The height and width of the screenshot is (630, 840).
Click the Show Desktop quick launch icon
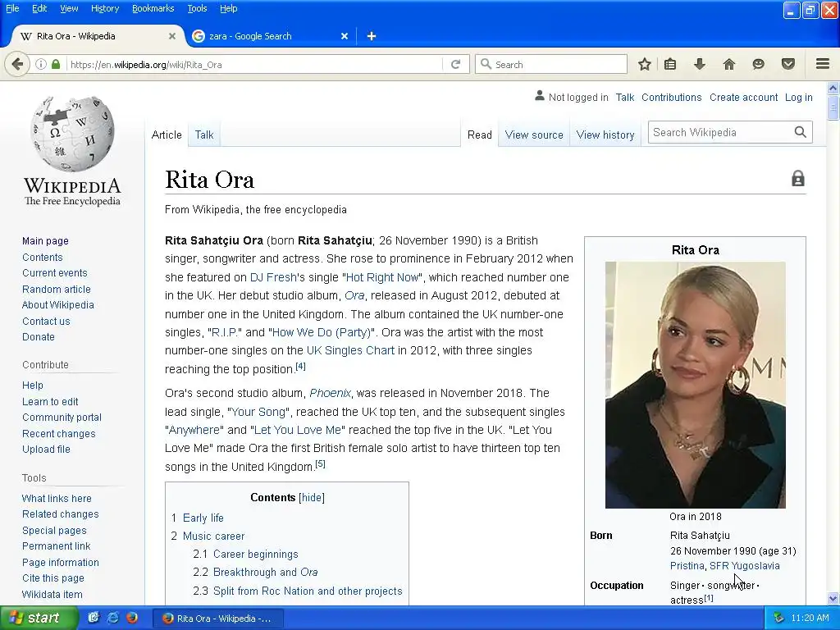[94, 619]
